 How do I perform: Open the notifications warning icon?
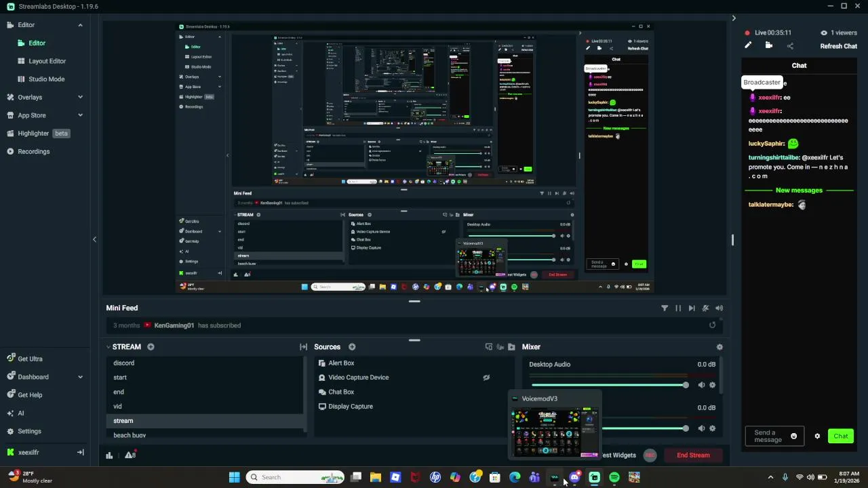pos(130,455)
